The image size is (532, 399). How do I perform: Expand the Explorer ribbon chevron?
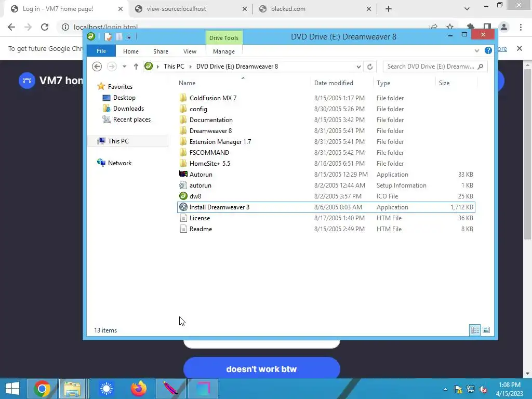click(477, 50)
